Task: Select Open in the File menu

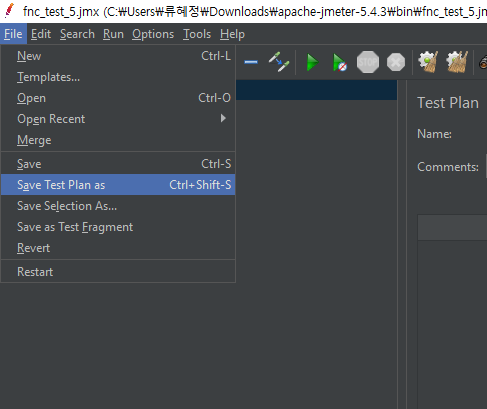Action: point(118,98)
